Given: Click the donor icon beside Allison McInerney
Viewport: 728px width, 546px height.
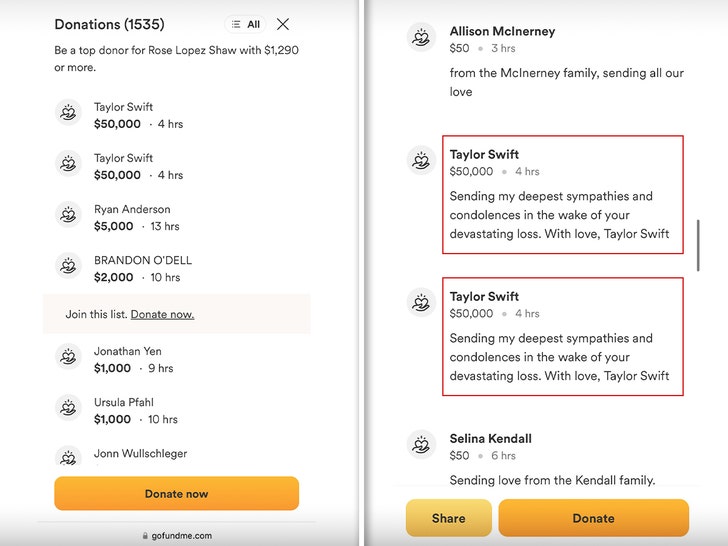Looking at the screenshot, I should tap(421, 37).
